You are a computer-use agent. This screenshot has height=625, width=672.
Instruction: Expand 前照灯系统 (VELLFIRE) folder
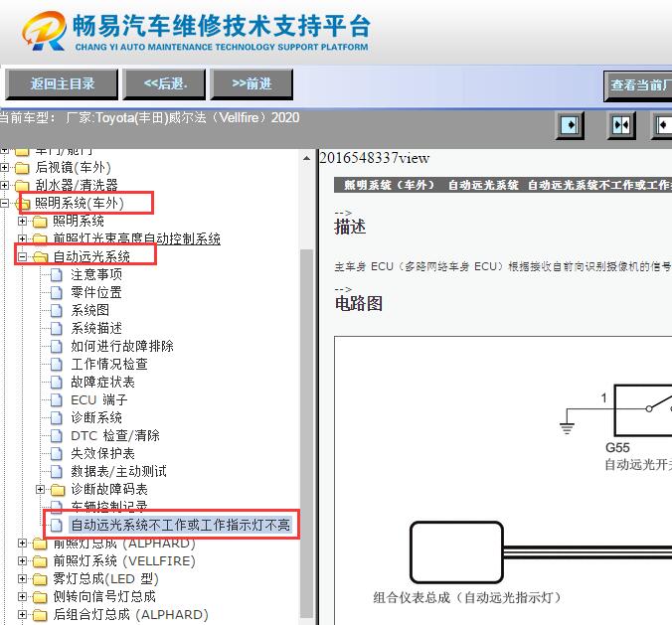pyautogui.click(x=22, y=560)
